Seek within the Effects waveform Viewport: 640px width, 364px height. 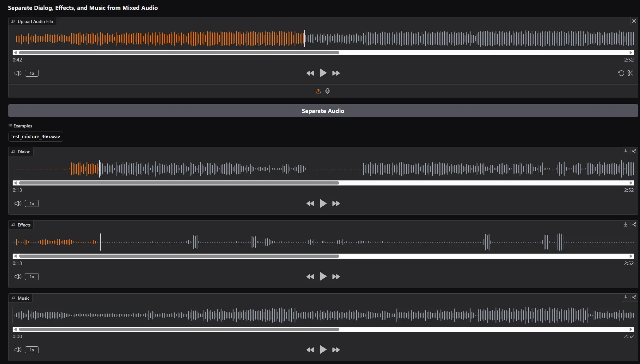pyautogui.click(x=323, y=242)
